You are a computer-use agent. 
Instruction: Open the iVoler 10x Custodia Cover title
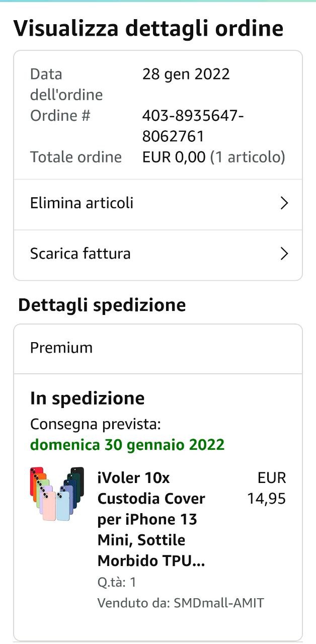coord(151,519)
